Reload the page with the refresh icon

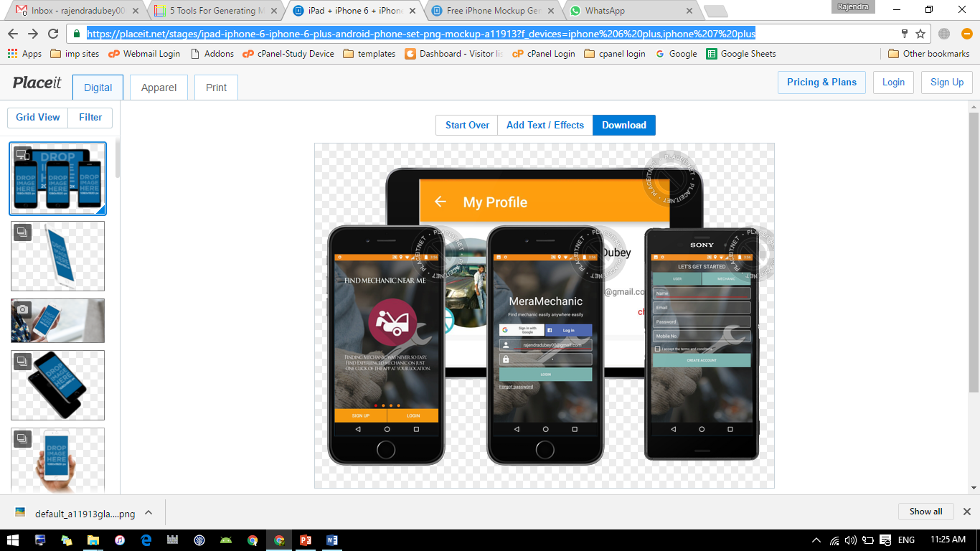point(53,34)
